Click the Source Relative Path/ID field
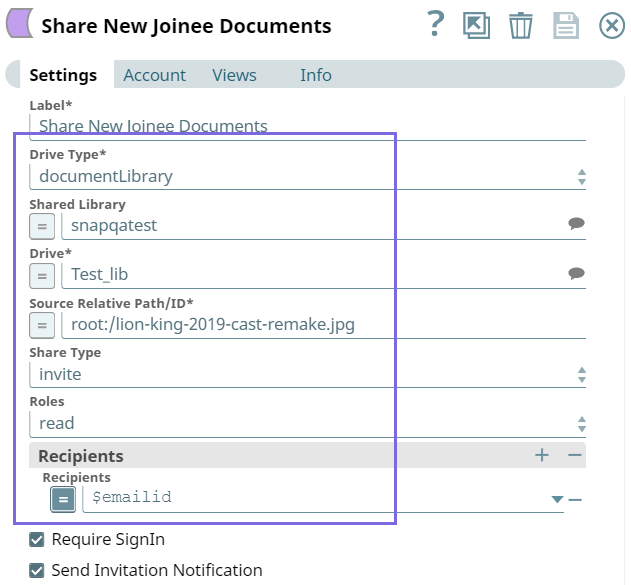 pyautogui.click(x=324, y=325)
